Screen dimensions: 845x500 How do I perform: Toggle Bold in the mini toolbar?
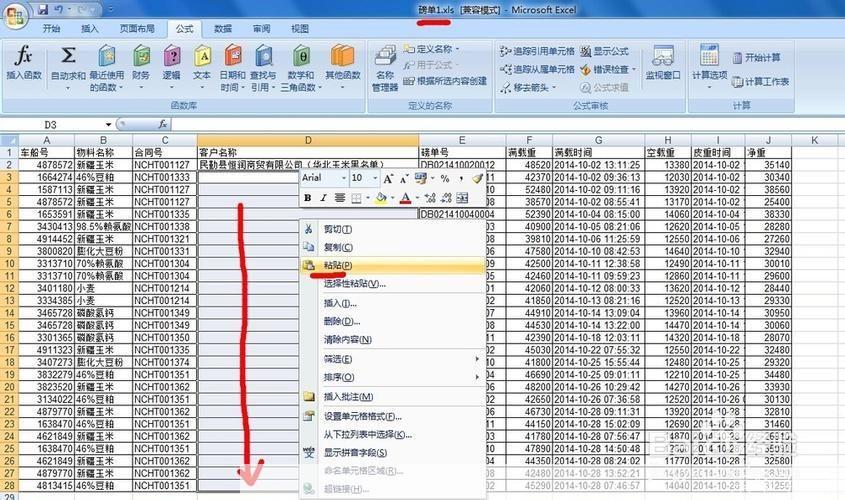(x=308, y=198)
